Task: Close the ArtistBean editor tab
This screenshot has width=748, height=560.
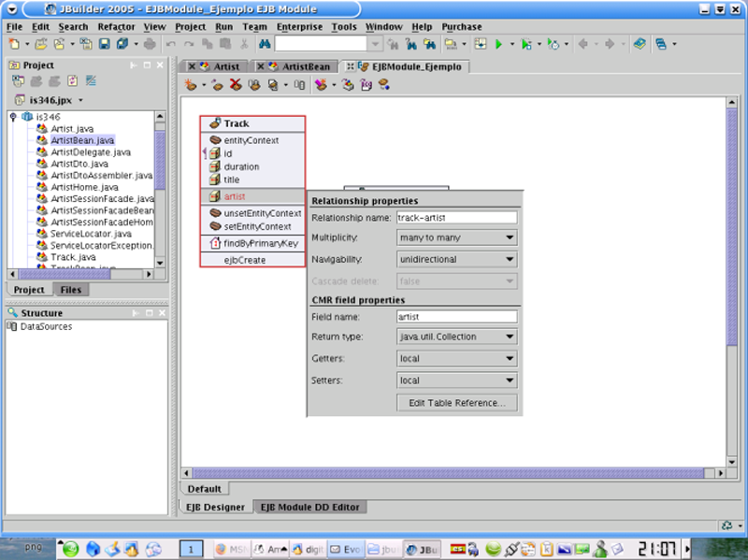Action: [262, 66]
